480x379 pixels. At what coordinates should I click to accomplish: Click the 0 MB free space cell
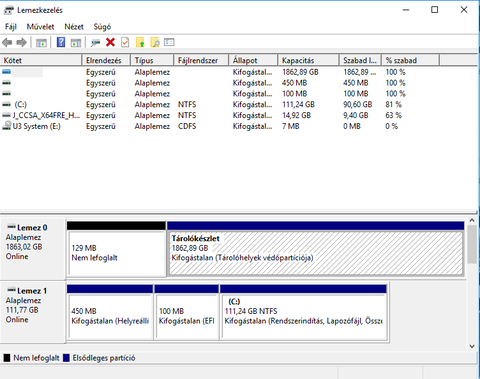click(352, 126)
